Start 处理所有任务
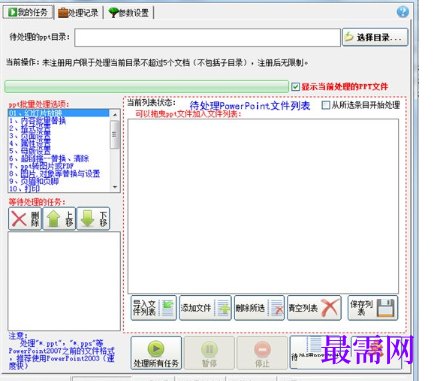The height and width of the screenshot is (381, 433). click(x=156, y=353)
